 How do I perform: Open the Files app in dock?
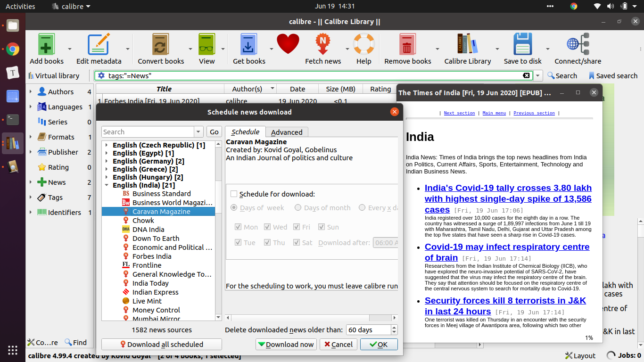click(x=13, y=26)
